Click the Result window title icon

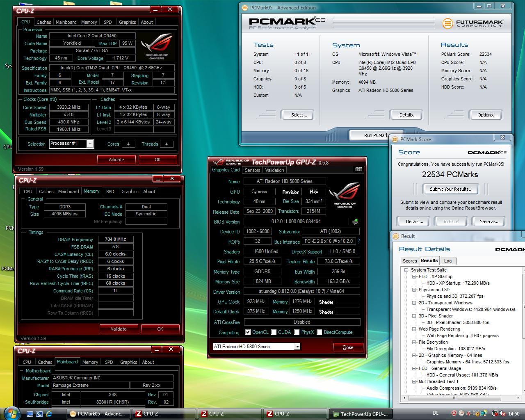396,236
